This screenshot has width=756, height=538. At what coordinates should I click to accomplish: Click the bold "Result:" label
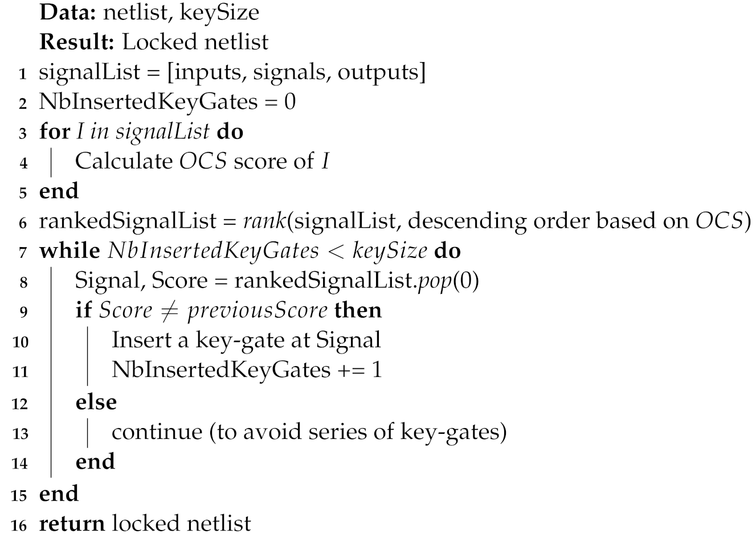click(78, 42)
